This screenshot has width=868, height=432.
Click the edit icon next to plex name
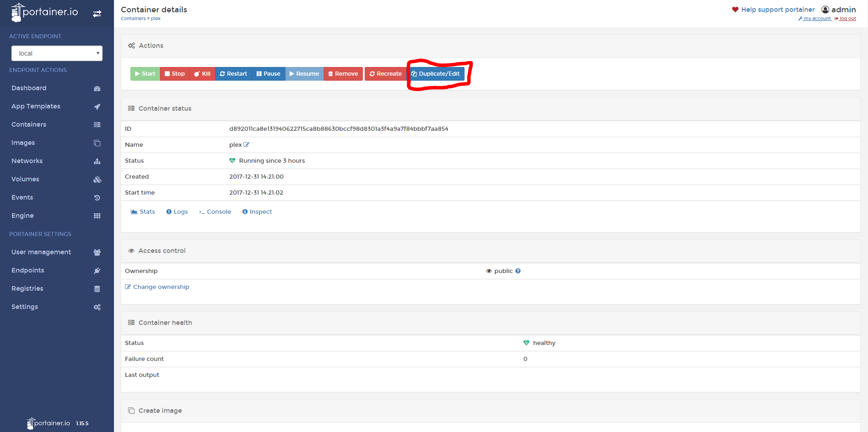coord(247,144)
